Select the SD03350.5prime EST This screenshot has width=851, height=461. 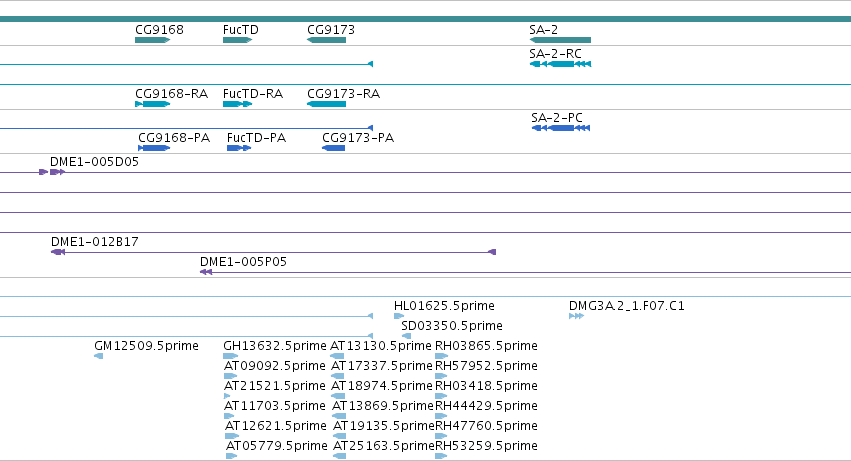(406, 336)
